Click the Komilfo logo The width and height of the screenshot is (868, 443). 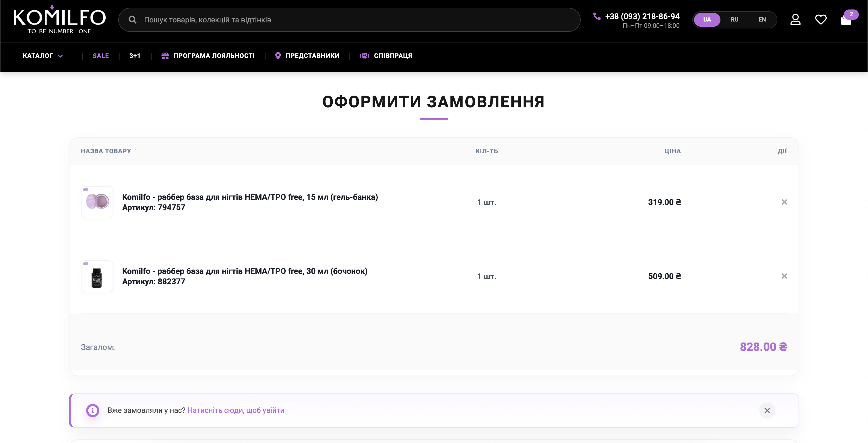[x=59, y=19]
